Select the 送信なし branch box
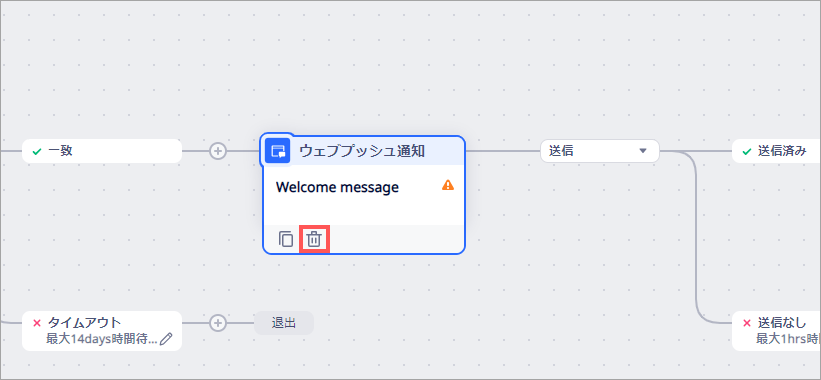This screenshot has height=380, width=821. coord(776,331)
